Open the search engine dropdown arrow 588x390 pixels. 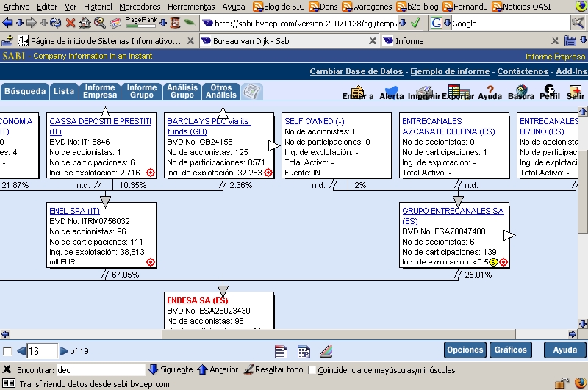[447, 24]
